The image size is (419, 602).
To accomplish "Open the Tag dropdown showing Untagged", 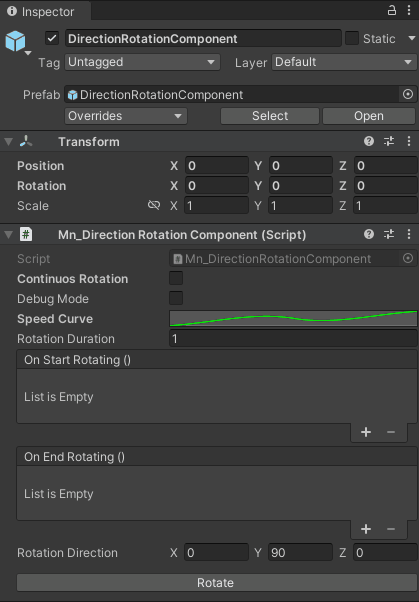I will click(142, 62).
